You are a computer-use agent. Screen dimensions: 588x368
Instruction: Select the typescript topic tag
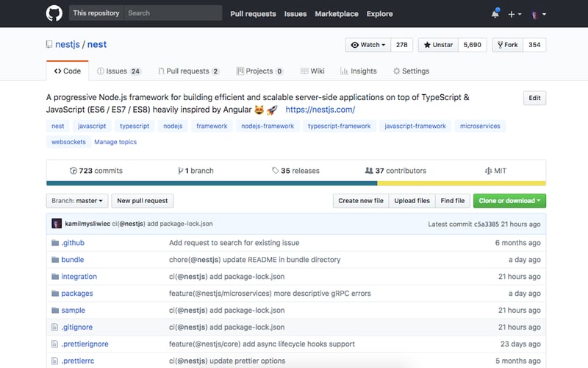[135, 126]
